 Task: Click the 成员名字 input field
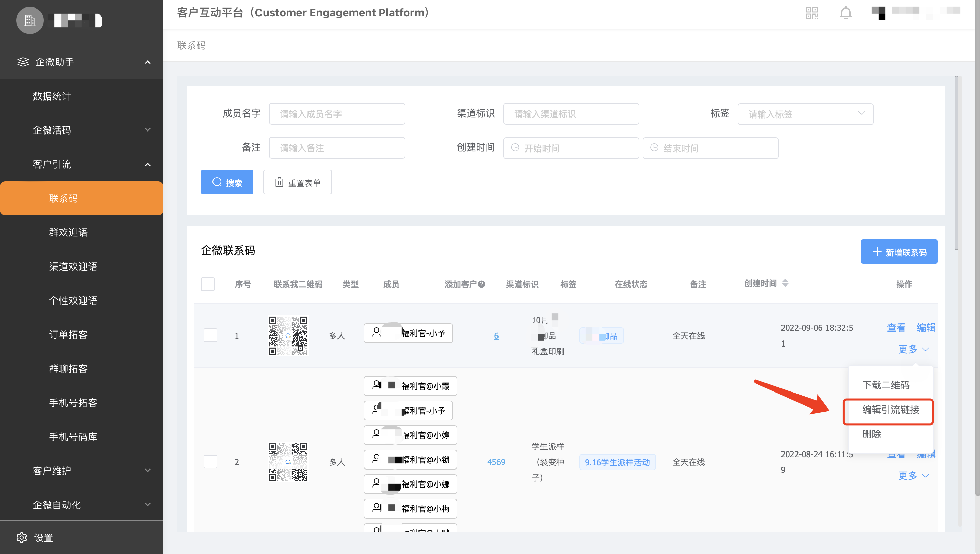[x=337, y=114]
